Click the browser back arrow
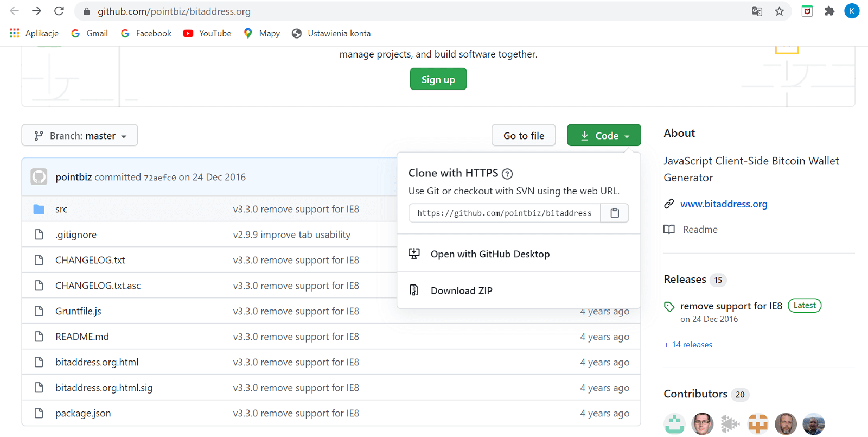The height and width of the screenshot is (437, 868). coord(15,11)
